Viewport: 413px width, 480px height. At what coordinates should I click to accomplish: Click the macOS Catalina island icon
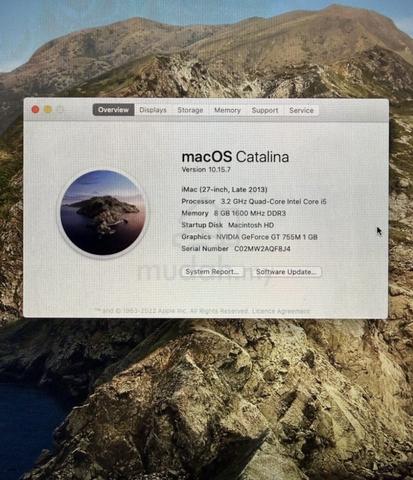103,213
